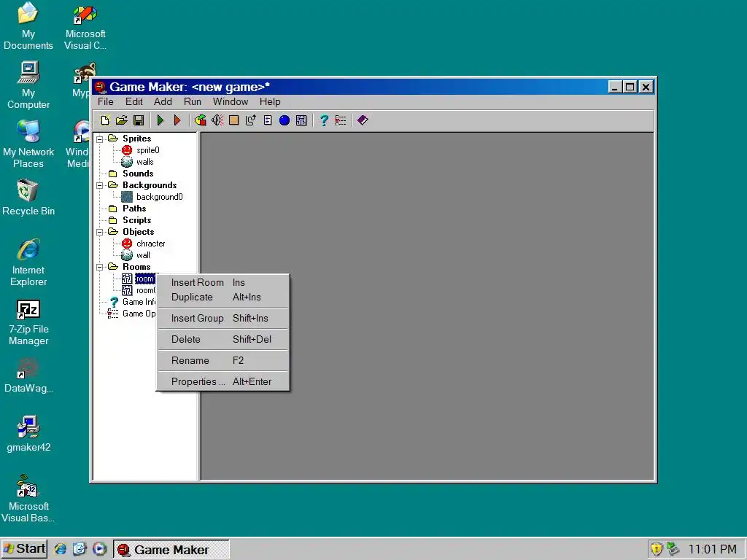Open a game file using the toolbar folder icon
Screen dimensions: 747x560
(x=122, y=120)
